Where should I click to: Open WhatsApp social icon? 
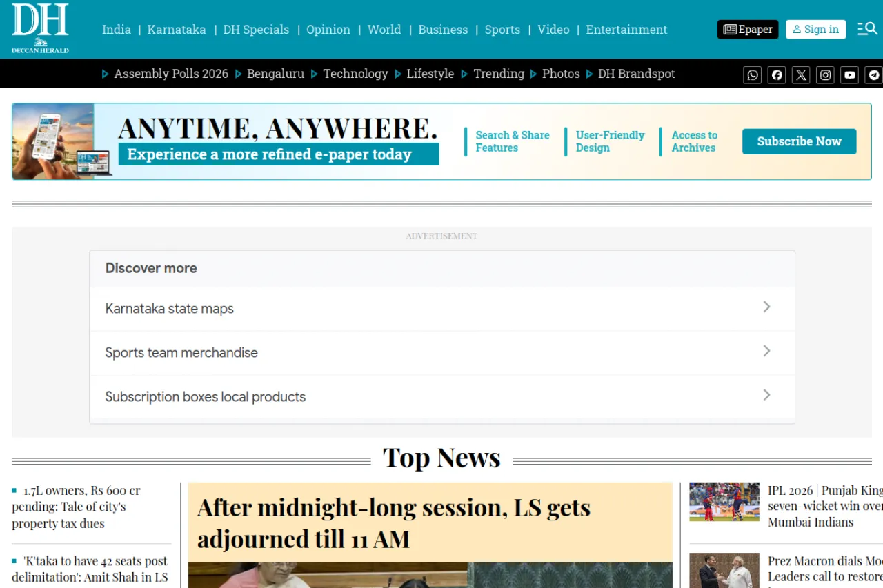[753, 75]
